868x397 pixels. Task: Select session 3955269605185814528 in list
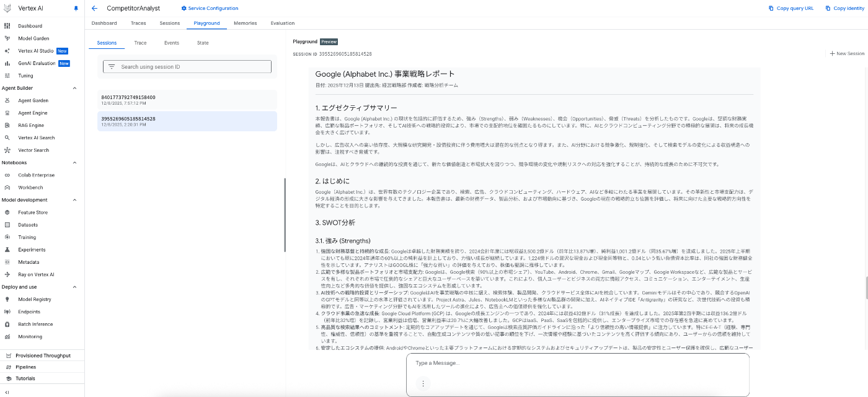click(x=187, y=121)
